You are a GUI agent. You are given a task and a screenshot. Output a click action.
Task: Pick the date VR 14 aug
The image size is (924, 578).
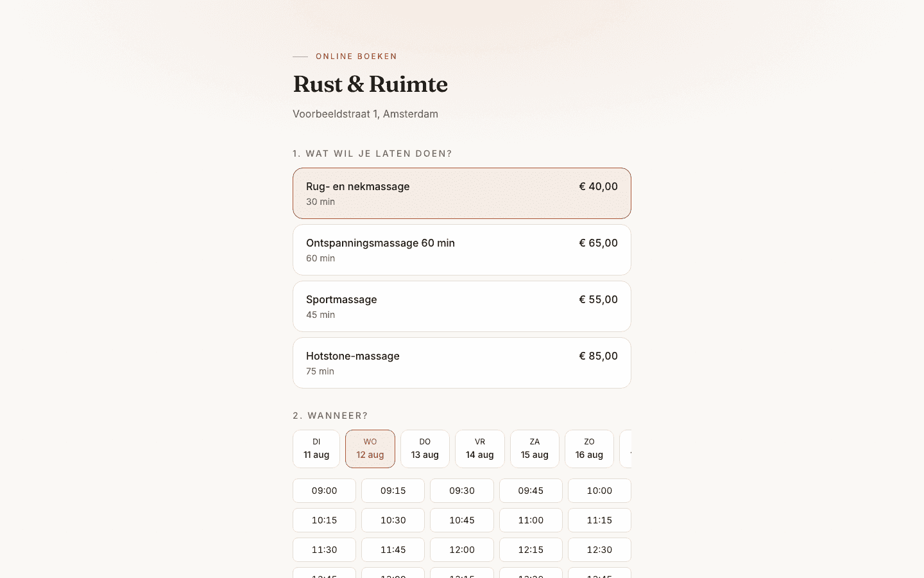click(480, 449)
